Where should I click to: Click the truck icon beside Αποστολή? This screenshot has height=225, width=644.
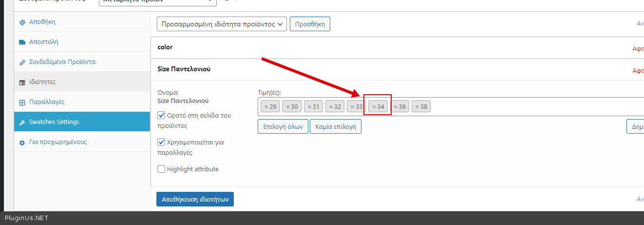[22, 42]
